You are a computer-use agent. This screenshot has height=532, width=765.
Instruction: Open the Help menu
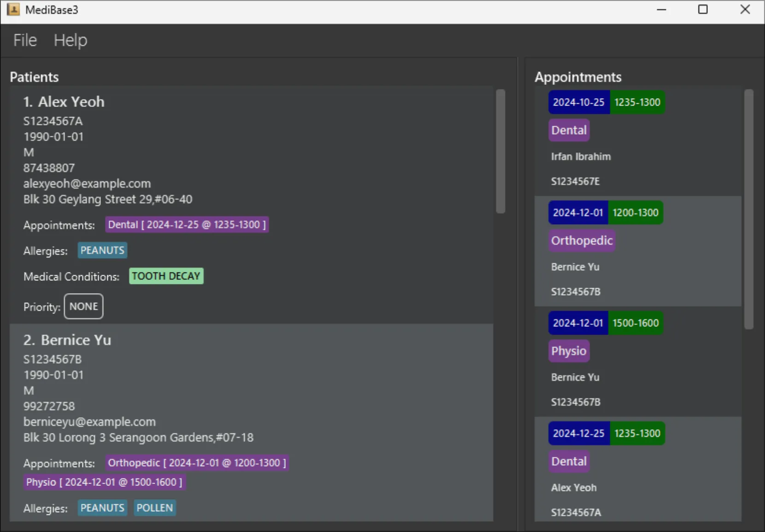(x=70, y=40)
